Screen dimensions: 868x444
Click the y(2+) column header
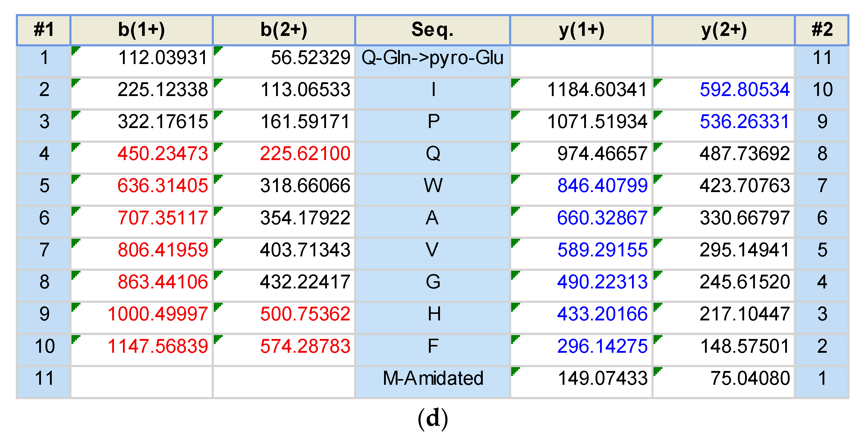coord(724,30)
